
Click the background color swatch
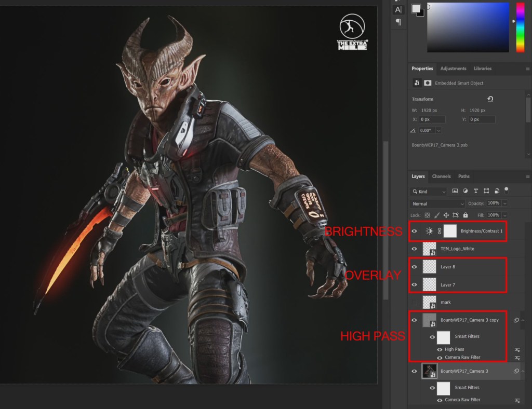point(421,14)
